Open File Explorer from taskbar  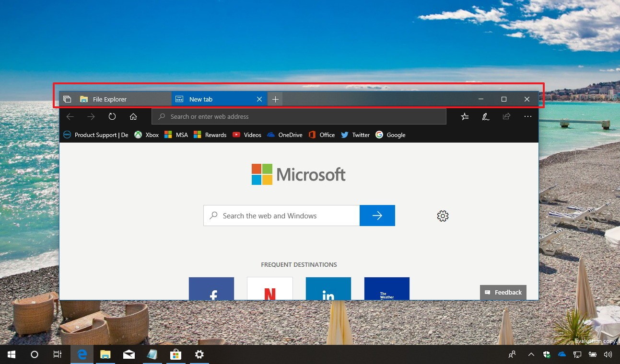[x=105, y=354]
